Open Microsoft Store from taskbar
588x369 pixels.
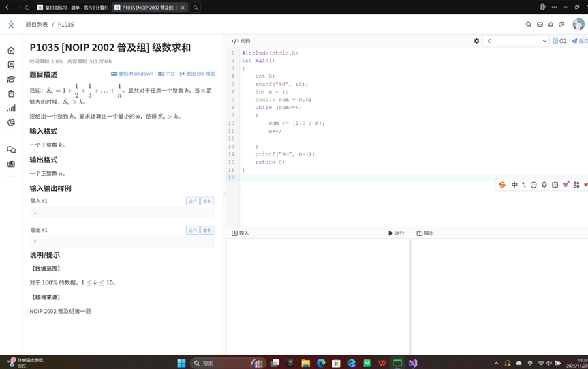pos(336,363)
